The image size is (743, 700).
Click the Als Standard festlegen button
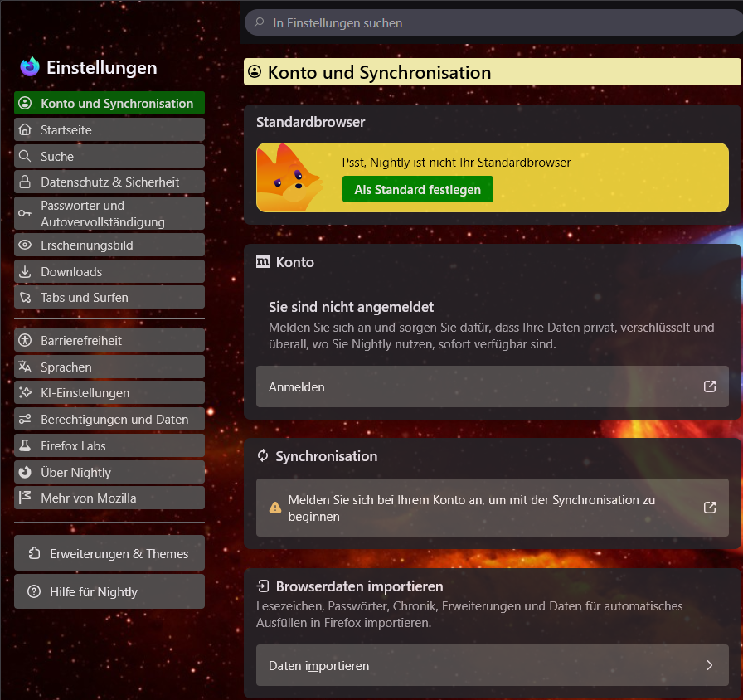point(417,189)
